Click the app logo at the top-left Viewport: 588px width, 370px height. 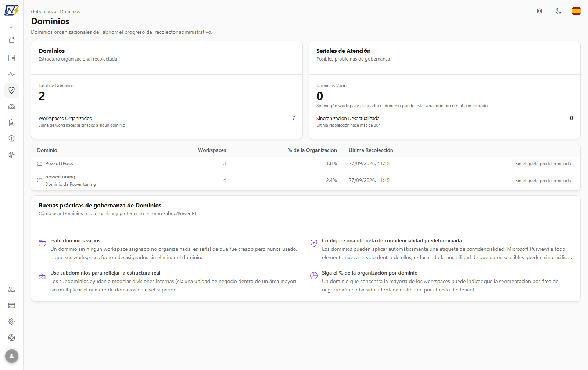pos(12,10)
